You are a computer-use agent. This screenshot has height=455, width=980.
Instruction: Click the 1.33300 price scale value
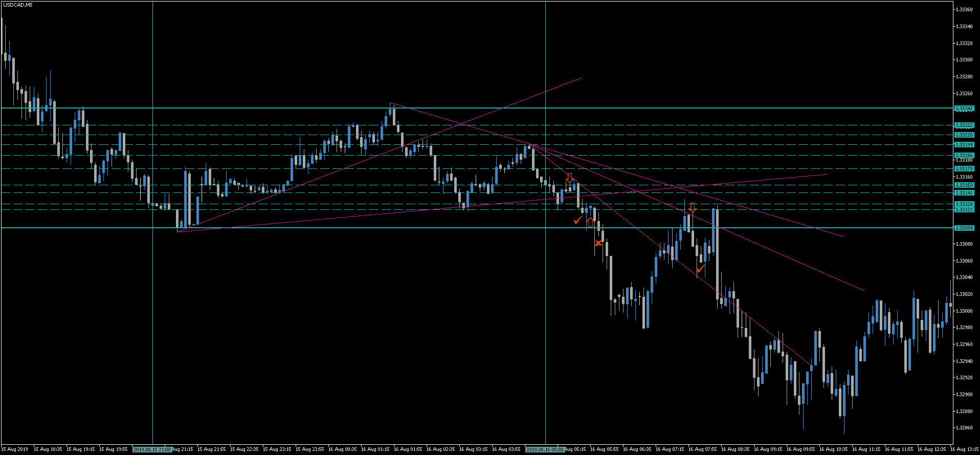tap(965, 59)
